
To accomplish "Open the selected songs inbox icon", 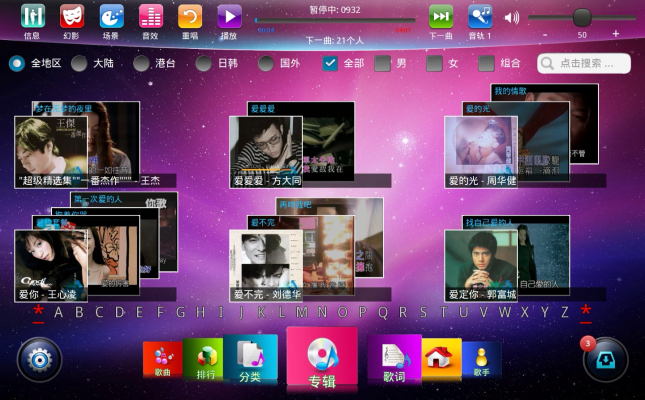I will [606, 360].
